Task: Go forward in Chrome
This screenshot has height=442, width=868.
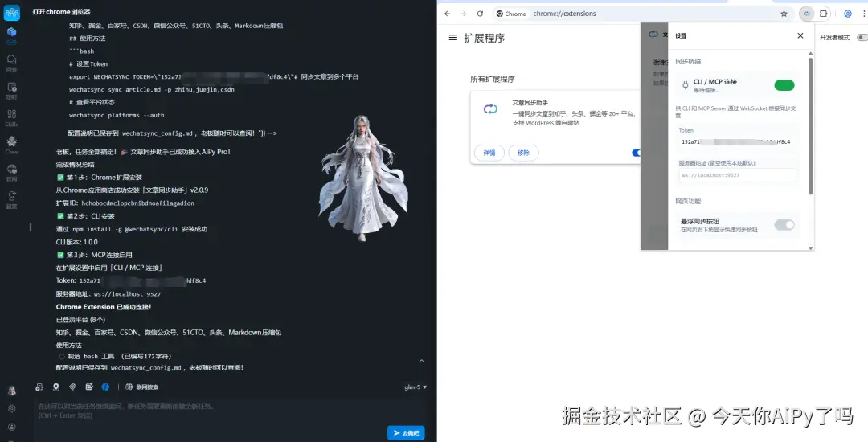Action: point(464,14)
